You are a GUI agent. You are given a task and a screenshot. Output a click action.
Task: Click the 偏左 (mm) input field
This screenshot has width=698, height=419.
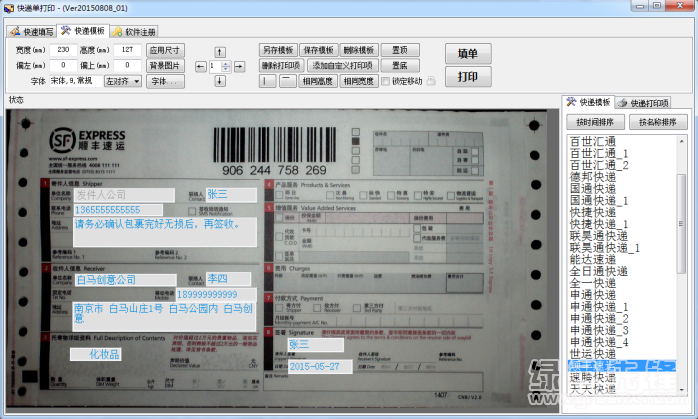(63, 65)
